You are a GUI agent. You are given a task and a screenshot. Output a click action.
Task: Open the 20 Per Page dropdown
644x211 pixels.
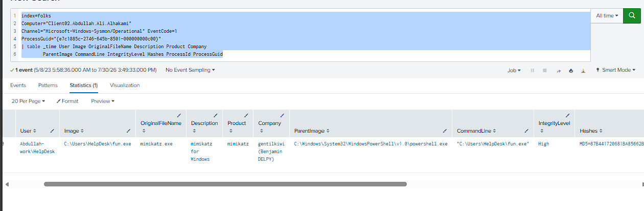[x=28, y=101]
